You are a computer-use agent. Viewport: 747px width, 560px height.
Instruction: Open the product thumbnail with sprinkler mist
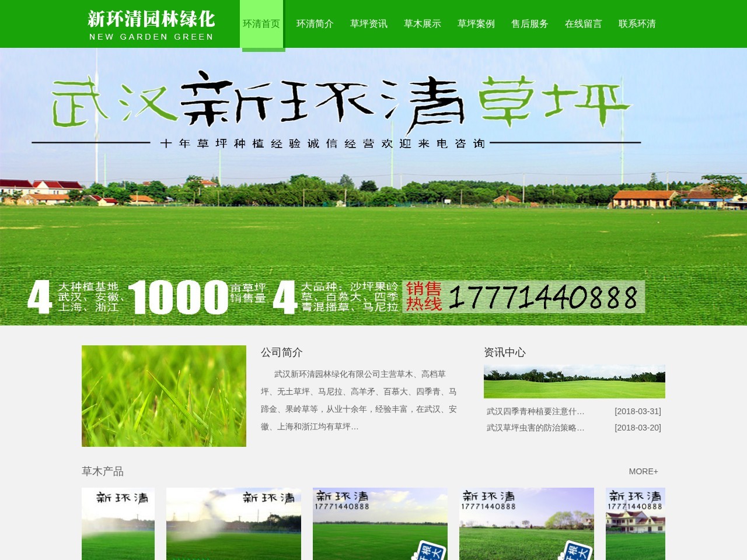pyautogui.click(x=233, y=524)
